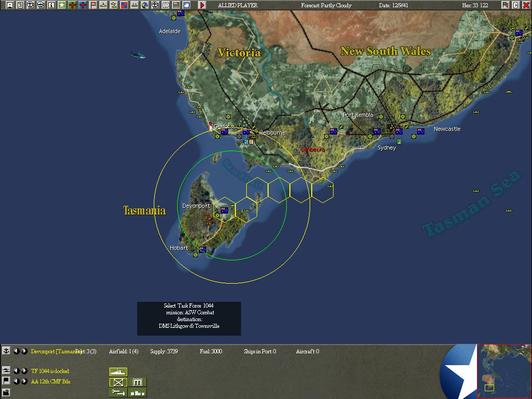
Task: Click the black flag land unit row icon
Action: (6, 381)
